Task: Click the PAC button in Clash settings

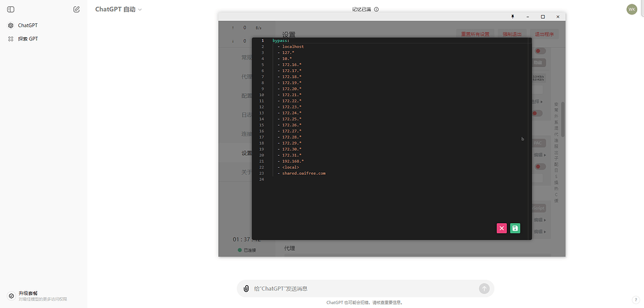Action: tap(538, 143)
